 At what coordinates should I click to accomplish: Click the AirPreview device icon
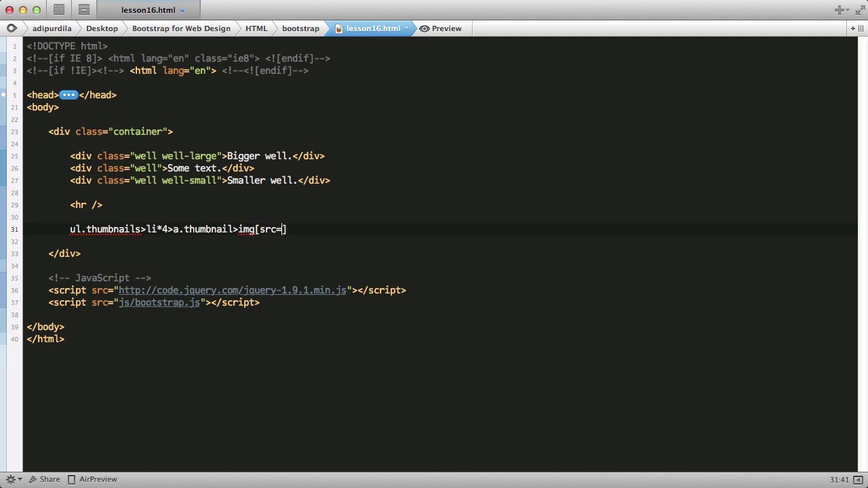(72, 479)
